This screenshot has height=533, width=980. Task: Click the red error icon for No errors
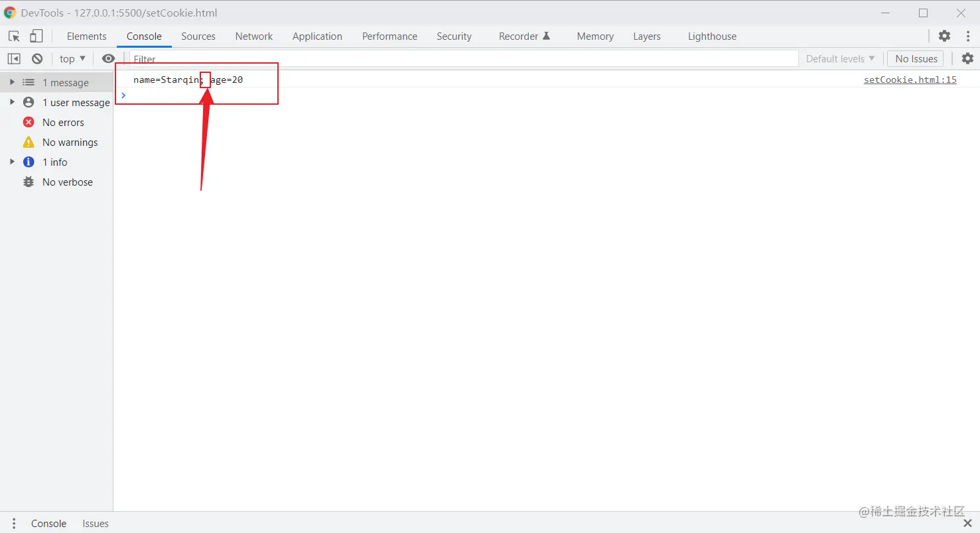pos(29,122)
